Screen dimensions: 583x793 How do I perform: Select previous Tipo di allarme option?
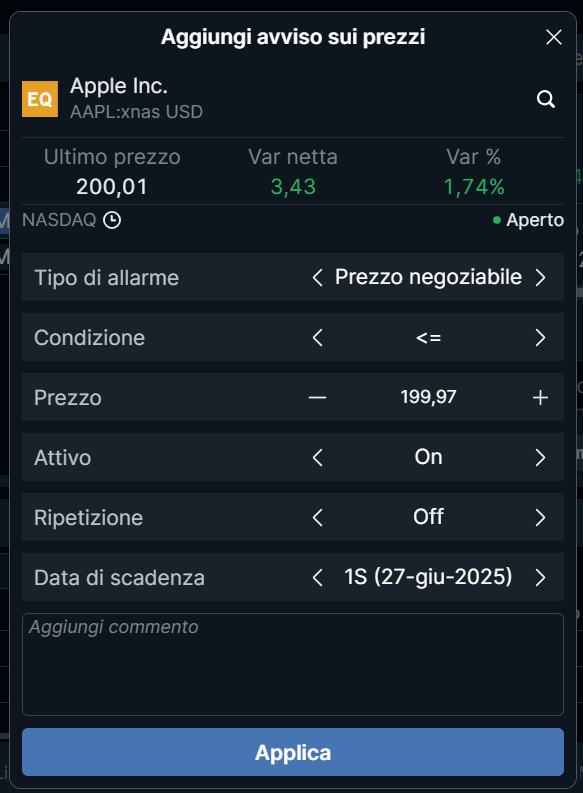(x=317, y=278)
